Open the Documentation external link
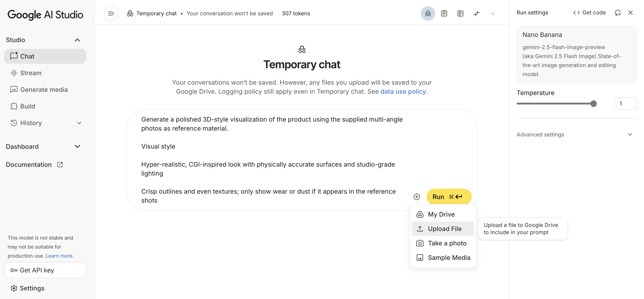The height and width of the screenshot is (299, 644). 34,165
